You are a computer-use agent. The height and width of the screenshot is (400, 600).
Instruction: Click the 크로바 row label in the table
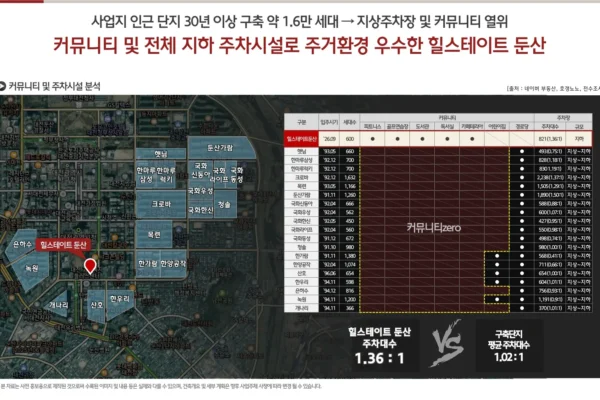[302, 178]
